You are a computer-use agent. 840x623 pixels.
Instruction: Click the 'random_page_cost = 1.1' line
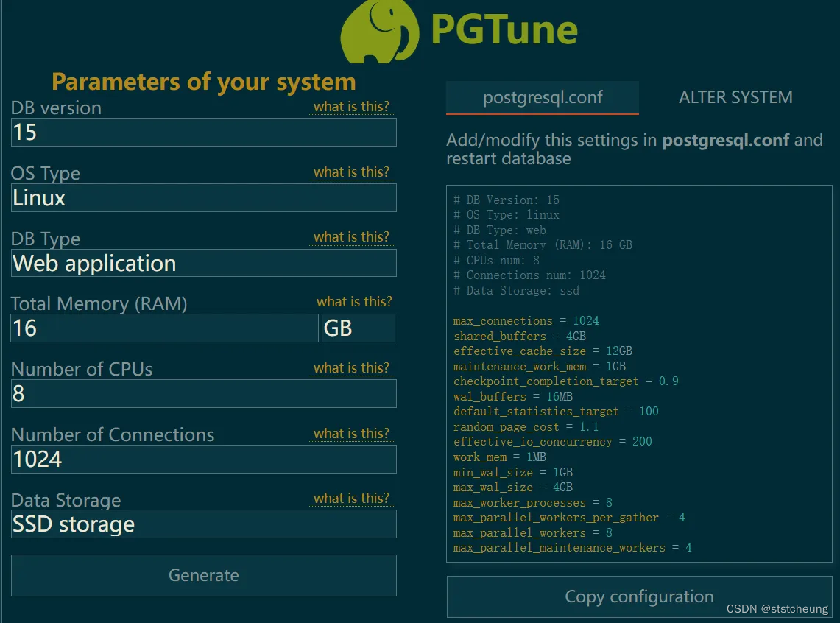click(526, 427)
